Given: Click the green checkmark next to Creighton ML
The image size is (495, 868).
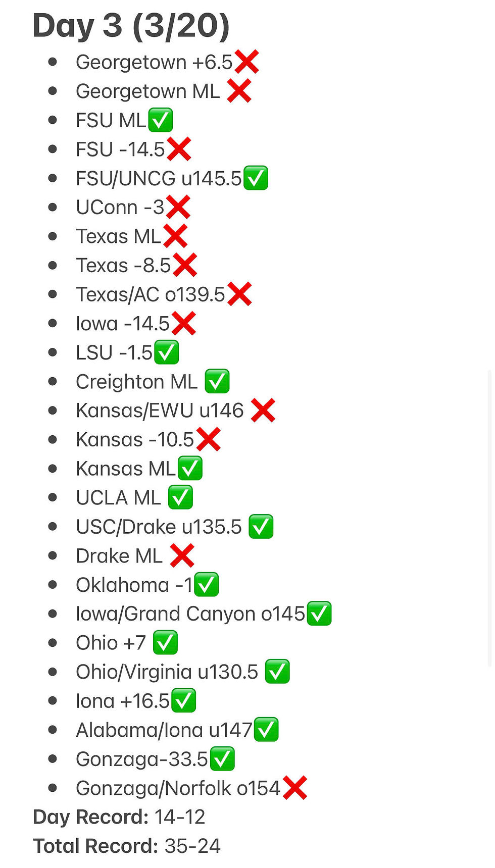Looking at the screenshot, I should [217, 381].
